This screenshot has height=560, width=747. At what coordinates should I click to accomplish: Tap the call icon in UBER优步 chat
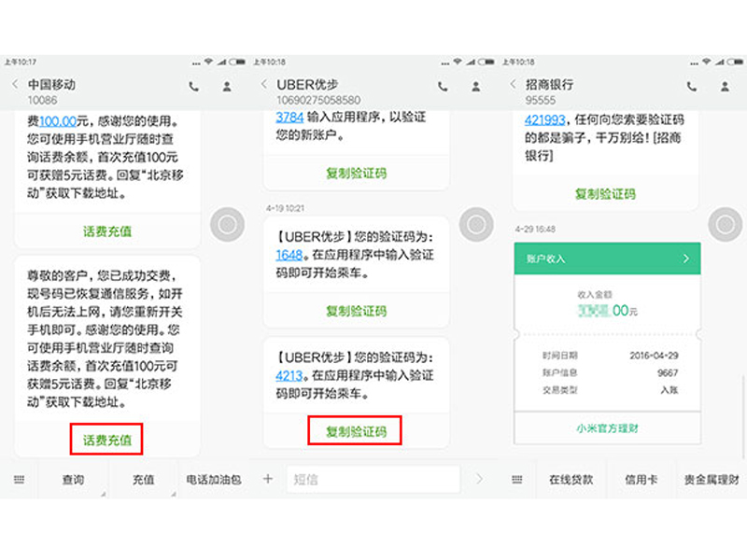point(443,87)
